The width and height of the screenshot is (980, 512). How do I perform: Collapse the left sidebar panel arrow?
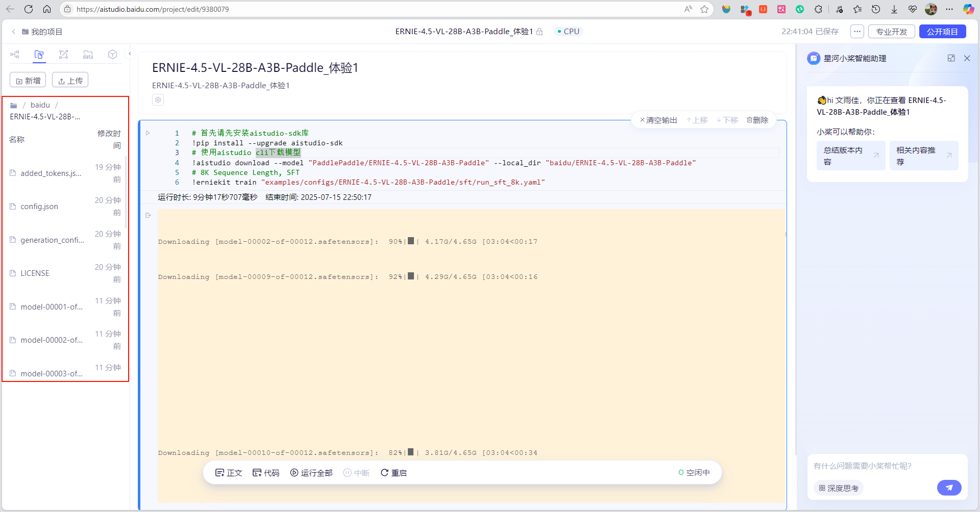coord(130,54)
